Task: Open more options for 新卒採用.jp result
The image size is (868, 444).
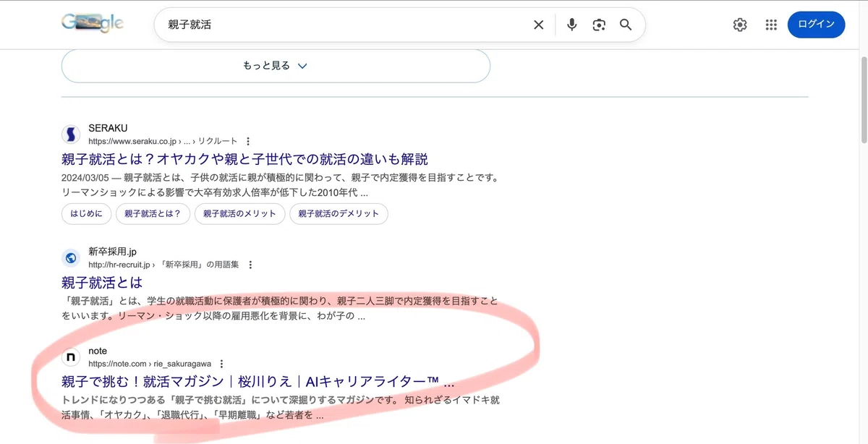Action: click(x=250, y=265)
